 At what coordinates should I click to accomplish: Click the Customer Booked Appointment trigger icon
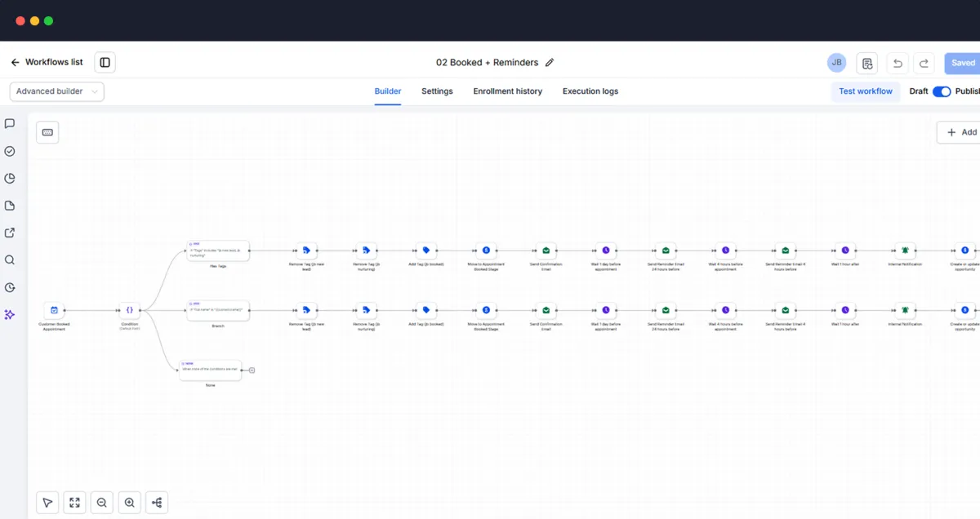point(54,310)
